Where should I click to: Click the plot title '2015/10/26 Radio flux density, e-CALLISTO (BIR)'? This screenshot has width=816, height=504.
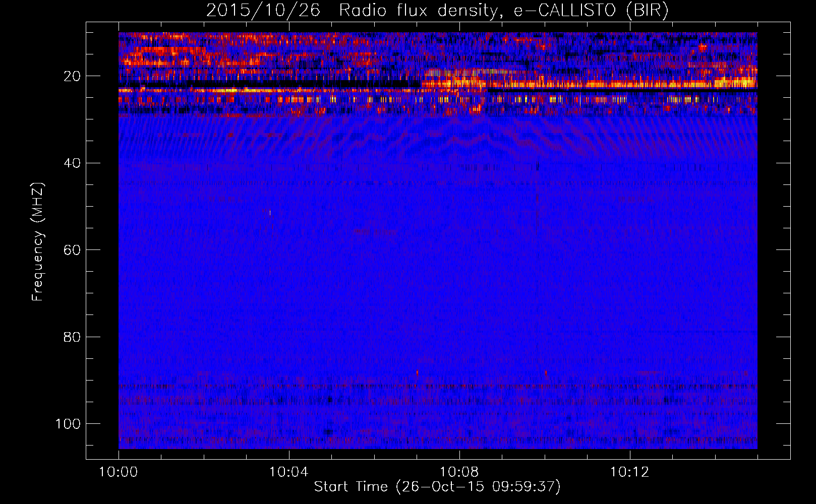[x=437, y=11]
